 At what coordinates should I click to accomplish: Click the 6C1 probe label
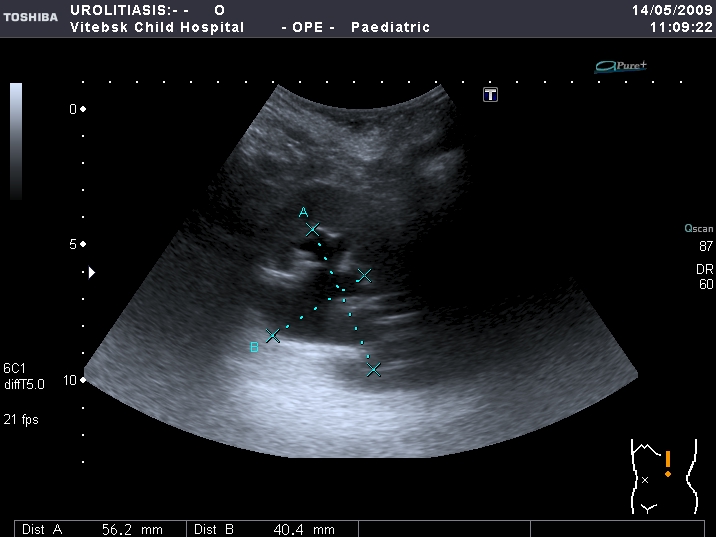(15, 367)
